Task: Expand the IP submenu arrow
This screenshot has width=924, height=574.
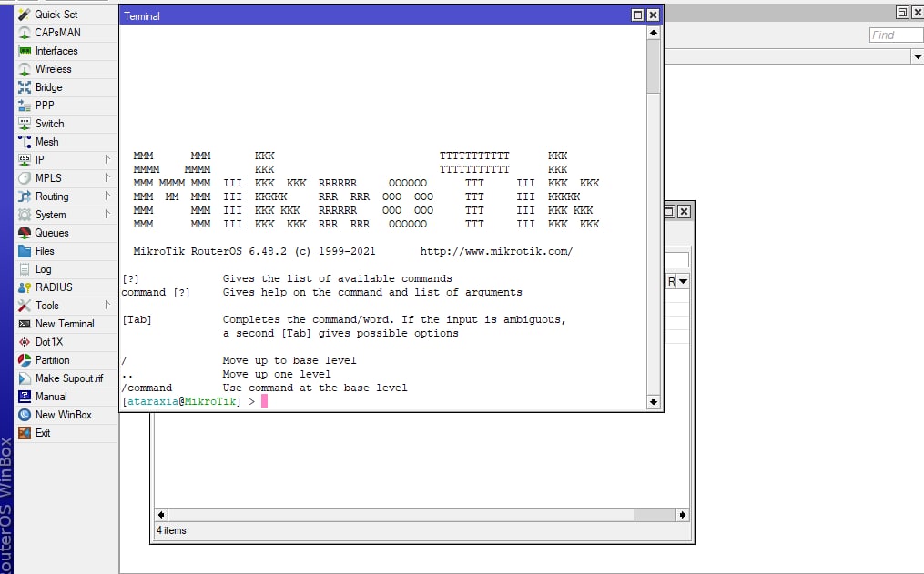Action: [x=107, y=159]
